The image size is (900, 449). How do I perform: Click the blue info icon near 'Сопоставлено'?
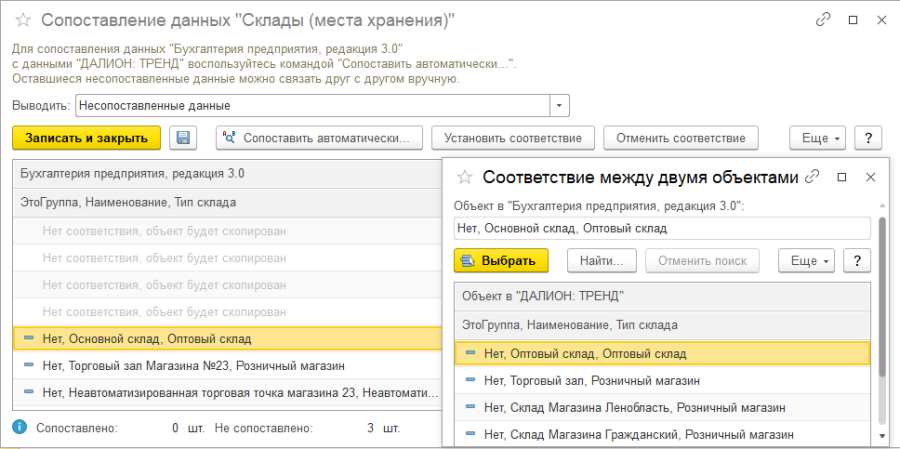[20, 427]
